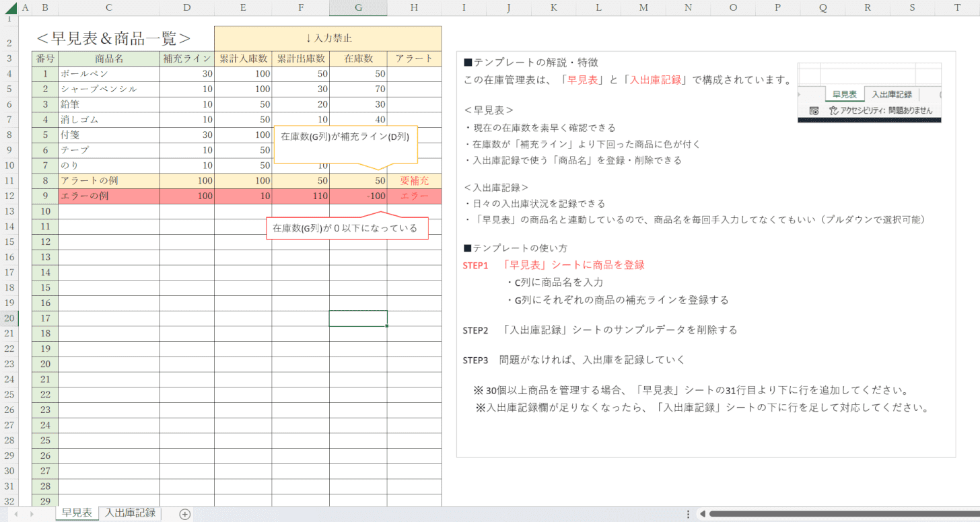Click the -100 stock cell
Image resolution: width=980 pixels, height=522 pixels.
[x=358, y=196]
